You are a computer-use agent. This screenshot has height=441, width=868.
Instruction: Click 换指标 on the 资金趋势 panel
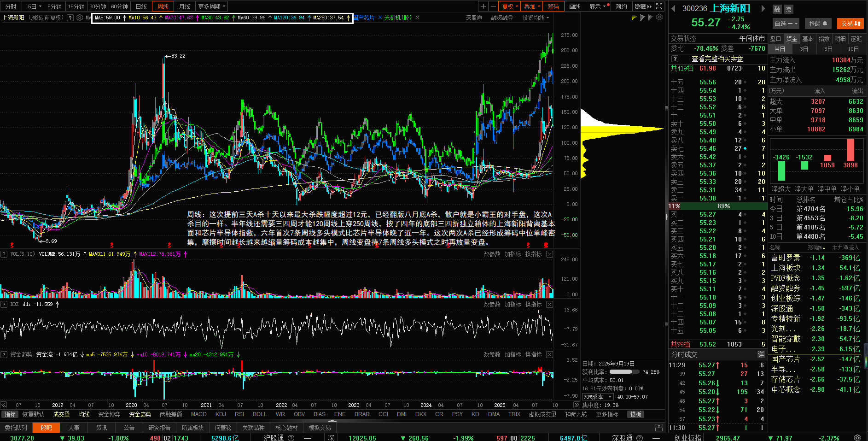tap(534, 354)
